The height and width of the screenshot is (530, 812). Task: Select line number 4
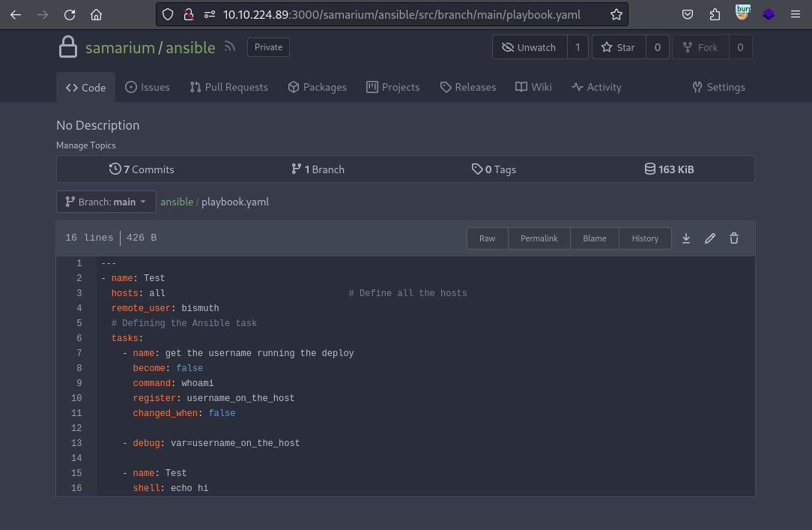79,308
